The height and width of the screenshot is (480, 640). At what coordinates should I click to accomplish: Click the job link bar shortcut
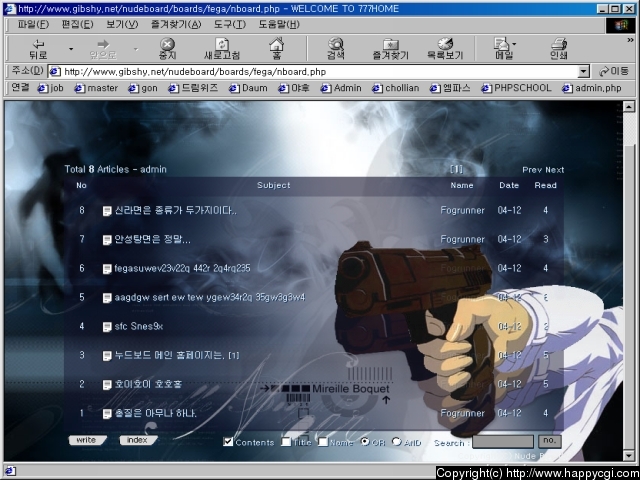click(x=51, y=88)
